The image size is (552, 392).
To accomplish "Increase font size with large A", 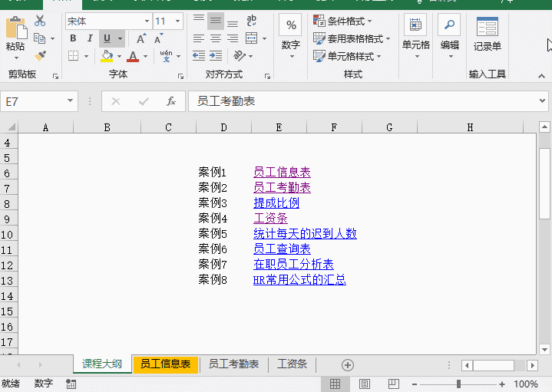I will pyautogui.click(x=140, y=38).
